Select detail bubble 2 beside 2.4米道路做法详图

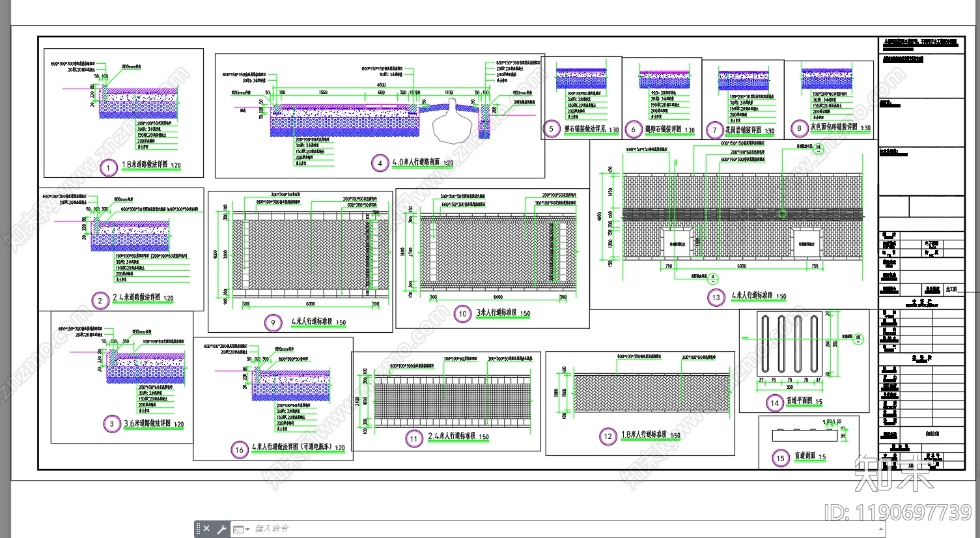(100, 300)
